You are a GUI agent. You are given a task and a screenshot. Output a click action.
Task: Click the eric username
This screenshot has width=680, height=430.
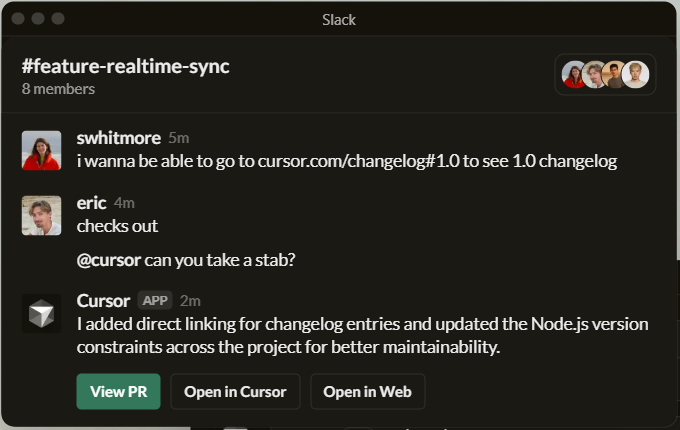pyautogui.click(x=91, y=202)
